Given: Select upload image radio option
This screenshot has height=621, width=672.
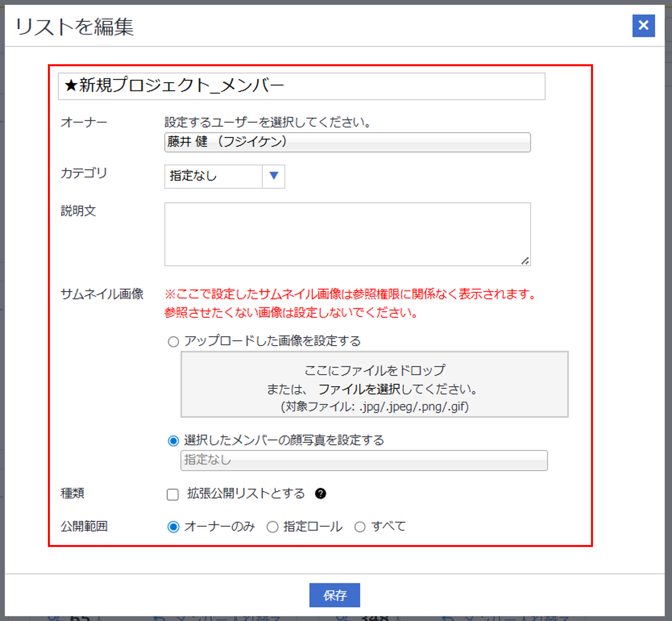Looking at the screenshot, I should tap(173, 342).
